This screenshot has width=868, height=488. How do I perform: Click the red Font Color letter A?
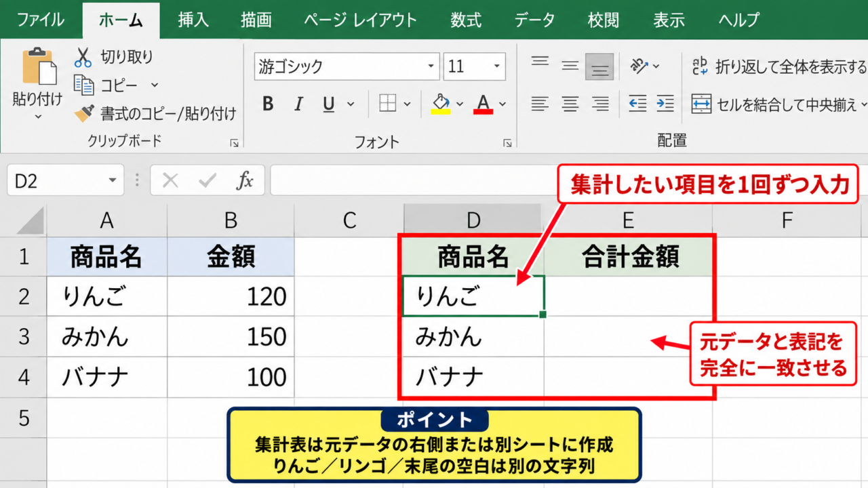tap(483, 104)
